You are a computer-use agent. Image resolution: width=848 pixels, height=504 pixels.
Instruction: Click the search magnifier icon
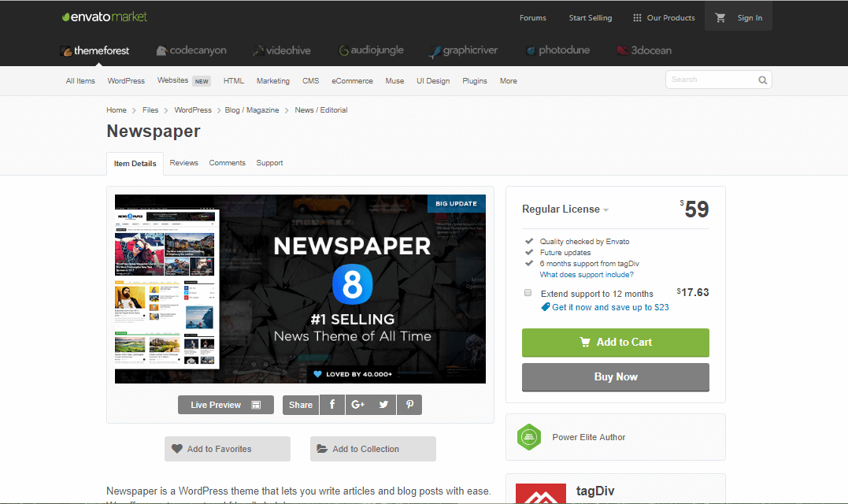point(762,80)
